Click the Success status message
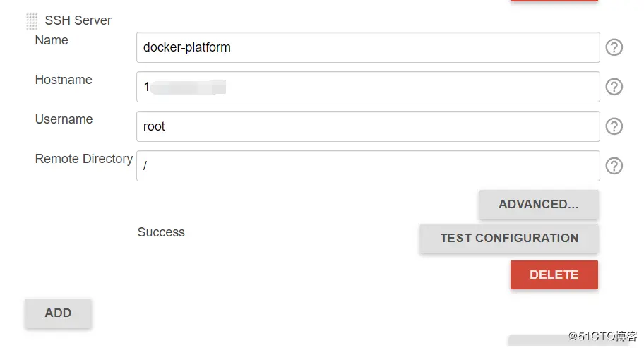 161,232
